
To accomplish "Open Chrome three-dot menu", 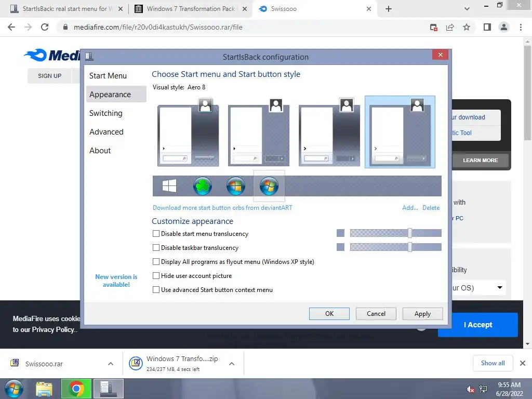I will click(521, 27).
